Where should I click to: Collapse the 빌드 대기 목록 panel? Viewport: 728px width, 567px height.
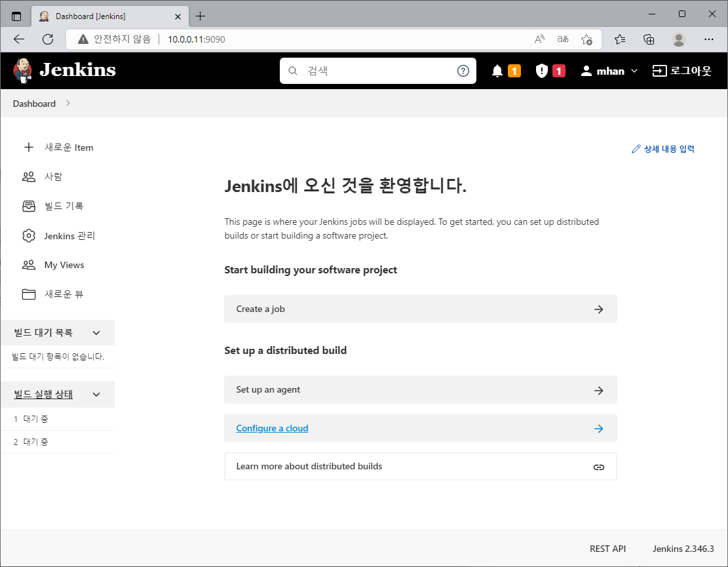96,333
